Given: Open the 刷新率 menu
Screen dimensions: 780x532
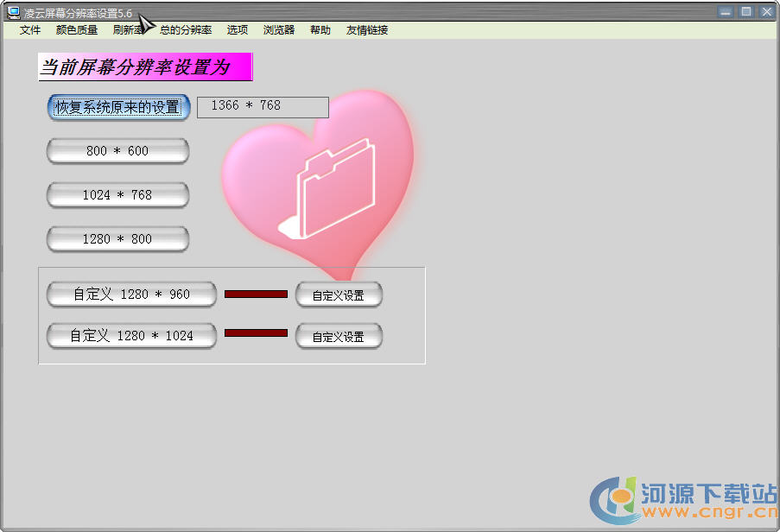Looking at the screenshot, I should (x=128, y=30).
